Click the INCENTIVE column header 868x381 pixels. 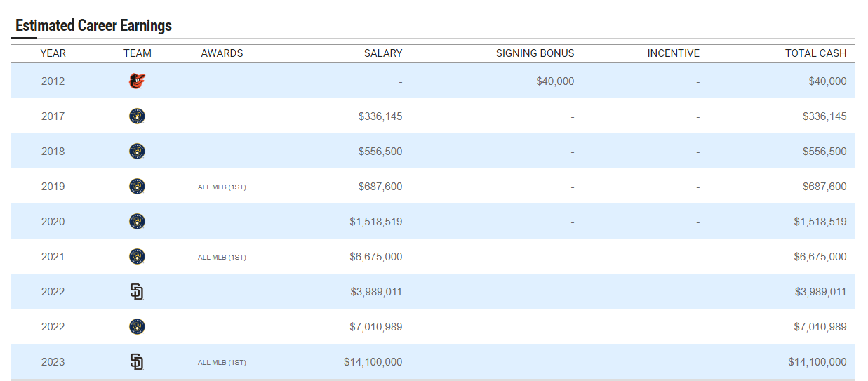point(673,53)
